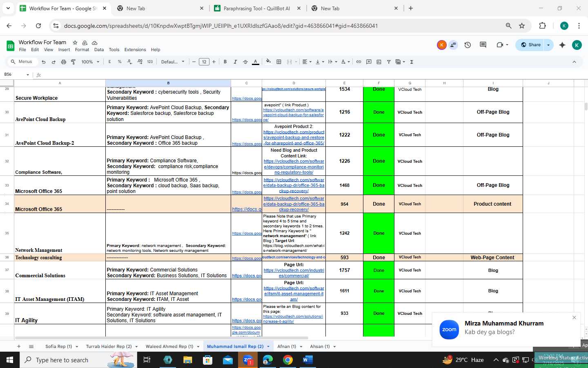Open the comments history icon
Image resolution: width=588 pixels, height=368 pixels.
[x=483, y=45]
